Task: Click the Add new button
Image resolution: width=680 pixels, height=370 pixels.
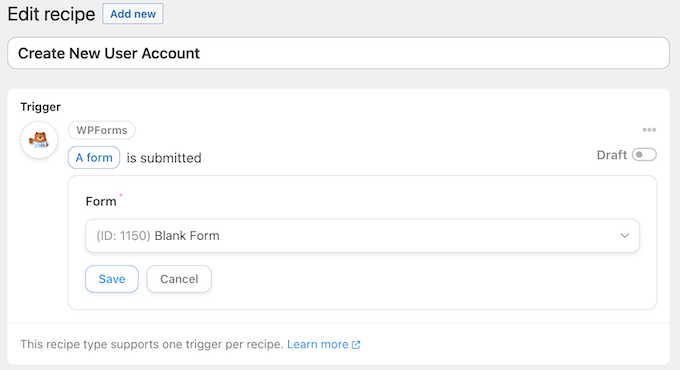Action: coord(133,14)
